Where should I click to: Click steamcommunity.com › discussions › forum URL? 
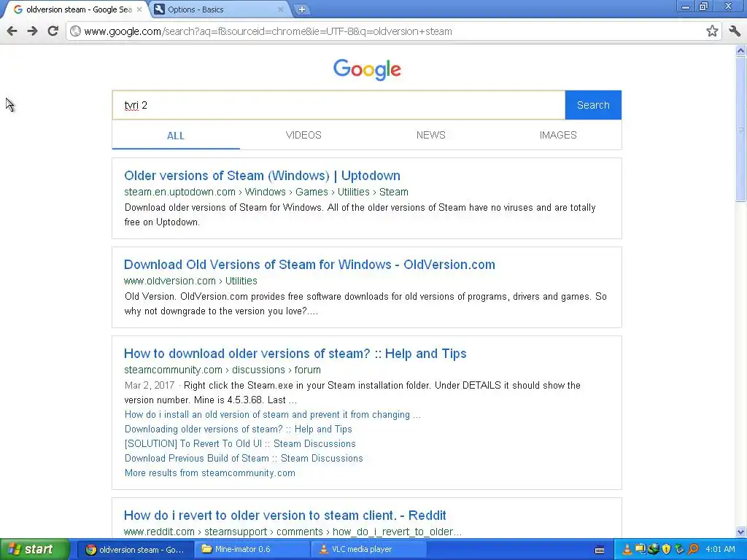pos(222,370)
